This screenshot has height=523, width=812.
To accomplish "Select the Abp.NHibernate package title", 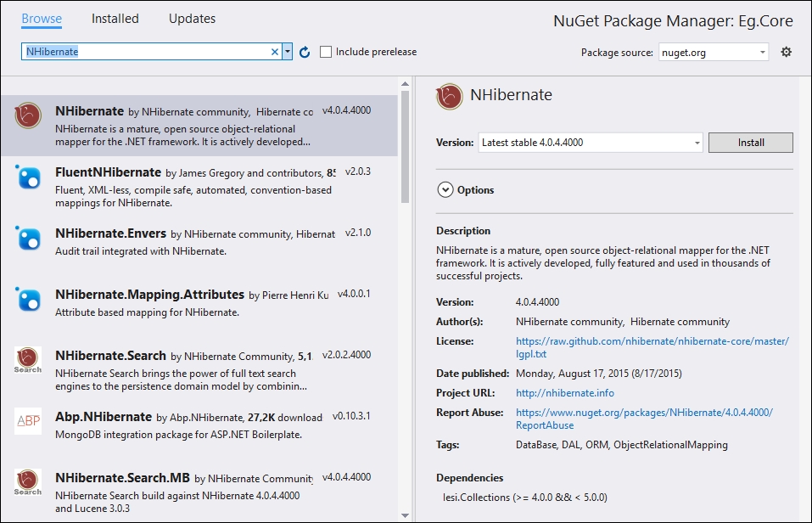I will click(104, 417).
